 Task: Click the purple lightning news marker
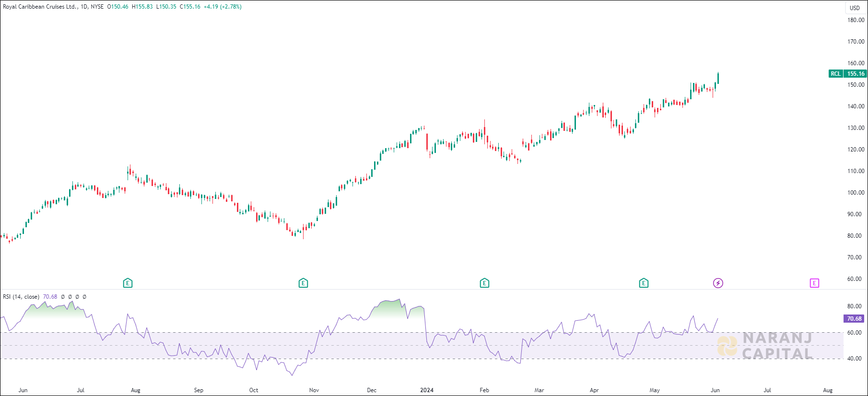click(x=718, y=283)
